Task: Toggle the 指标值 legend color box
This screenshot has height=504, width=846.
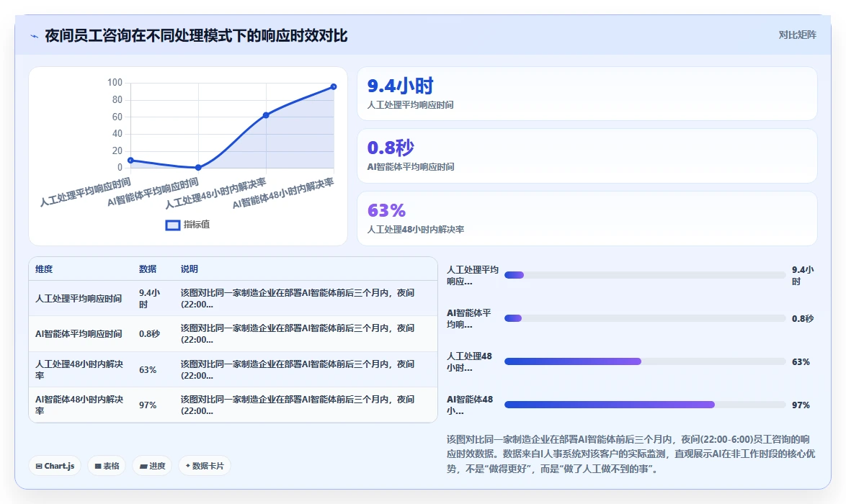Action: pyautogui.click(x=173, y=225)
